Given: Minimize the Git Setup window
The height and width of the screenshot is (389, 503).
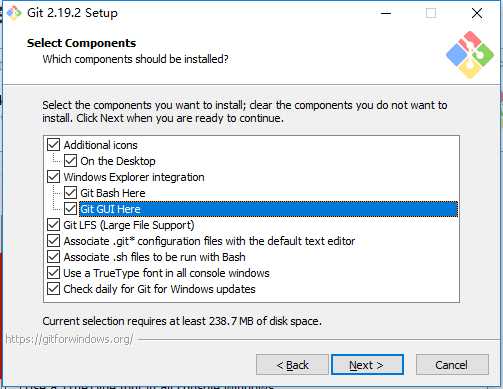Looking at the screenshot, I should [386, 13].
